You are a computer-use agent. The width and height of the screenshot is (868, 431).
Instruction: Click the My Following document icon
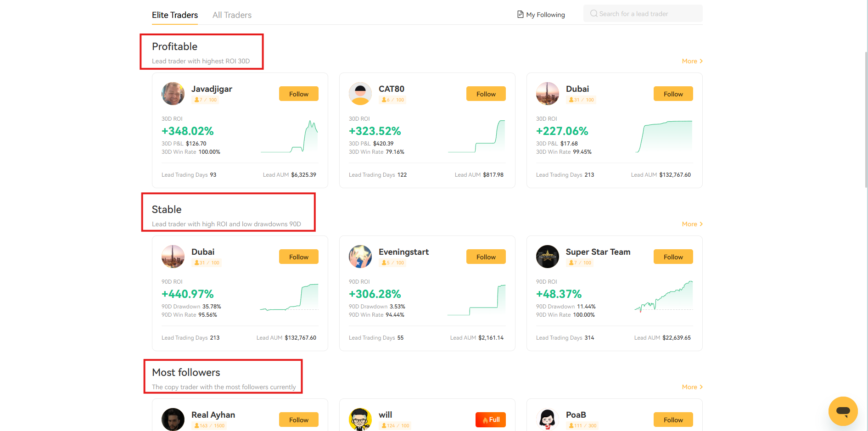click(520, 14)
